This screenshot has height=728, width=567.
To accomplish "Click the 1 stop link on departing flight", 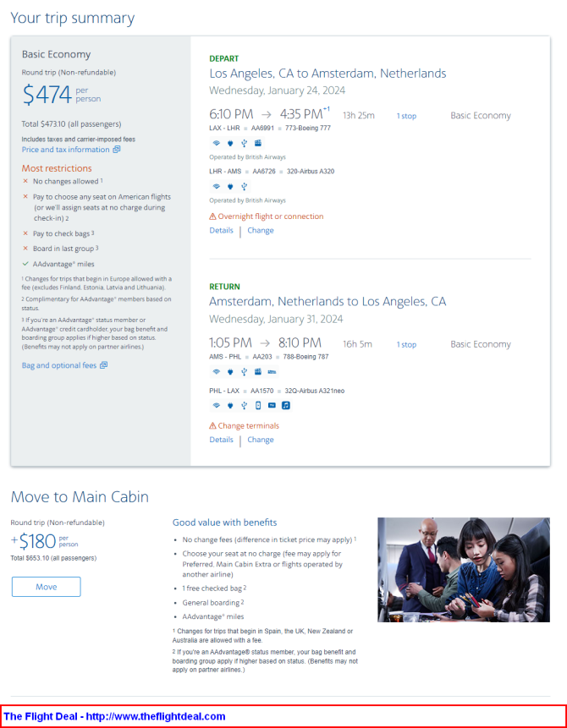I will tap(406, 116).
